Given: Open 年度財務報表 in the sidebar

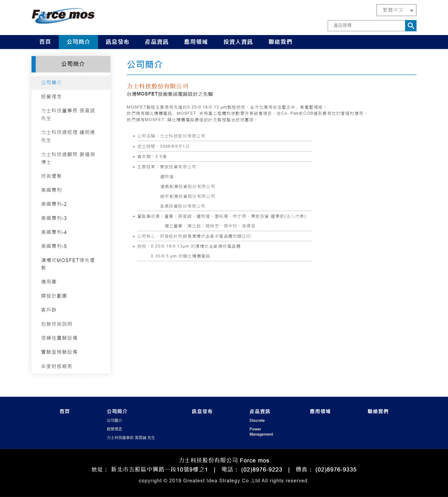Looking at the screenshot, I should click(71, 366).
